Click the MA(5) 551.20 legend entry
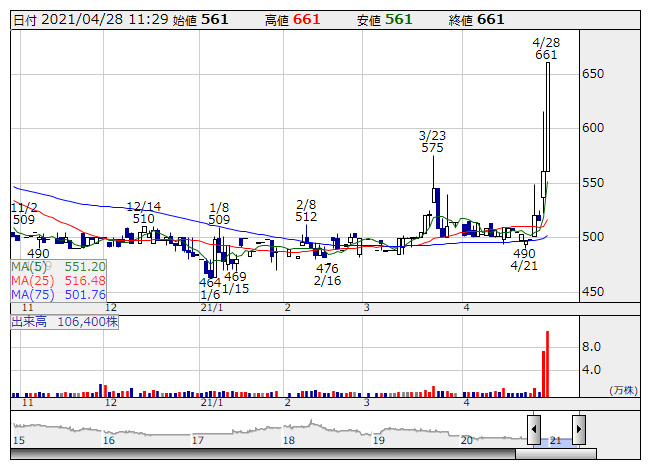The image size is (653, 470). pyautogui.click(x=58, y=266)
